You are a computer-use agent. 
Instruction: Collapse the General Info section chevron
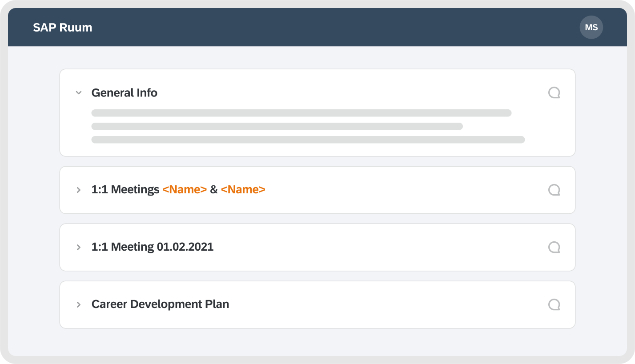pyautogui.click(x=79, y=93)
